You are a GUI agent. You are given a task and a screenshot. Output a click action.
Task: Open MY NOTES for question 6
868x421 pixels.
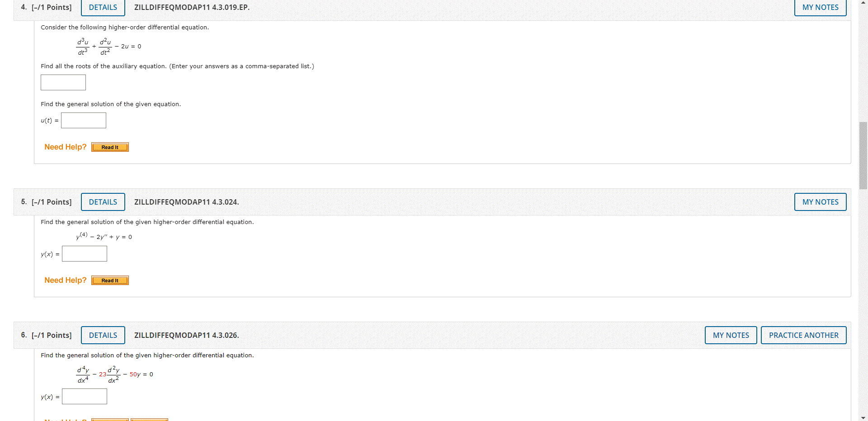click(731, 335)
